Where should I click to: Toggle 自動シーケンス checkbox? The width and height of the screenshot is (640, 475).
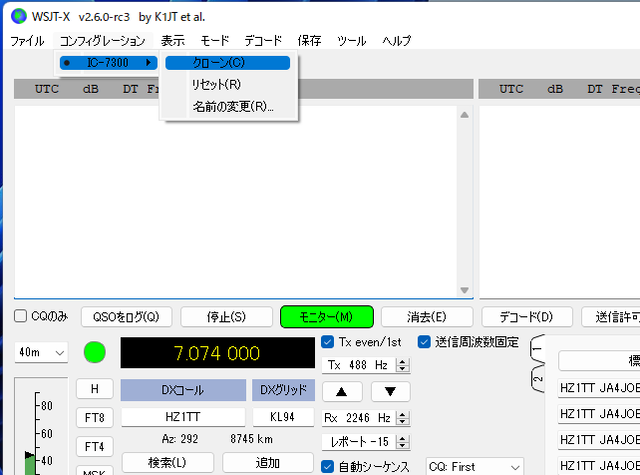click(x=328, y=466)
